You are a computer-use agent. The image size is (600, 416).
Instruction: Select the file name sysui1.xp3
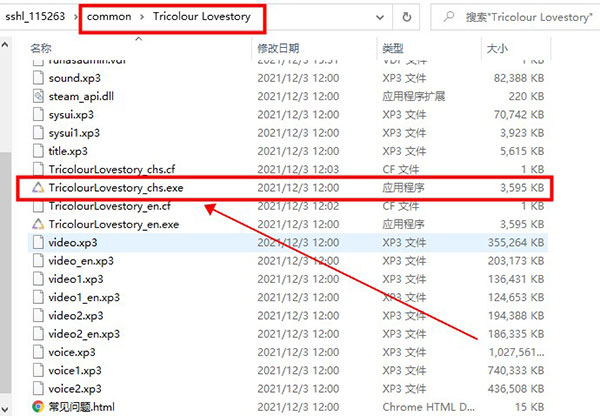74,133
